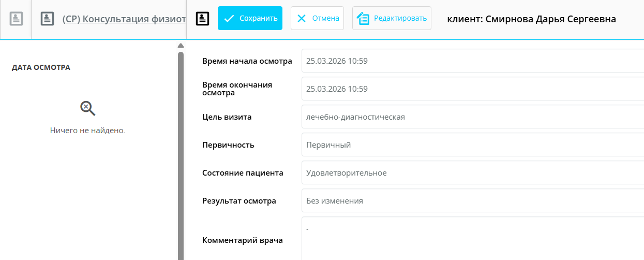Screen dimensions: 644x260
Task: Click the magnifier no-results icon
Action: point(87,108)
